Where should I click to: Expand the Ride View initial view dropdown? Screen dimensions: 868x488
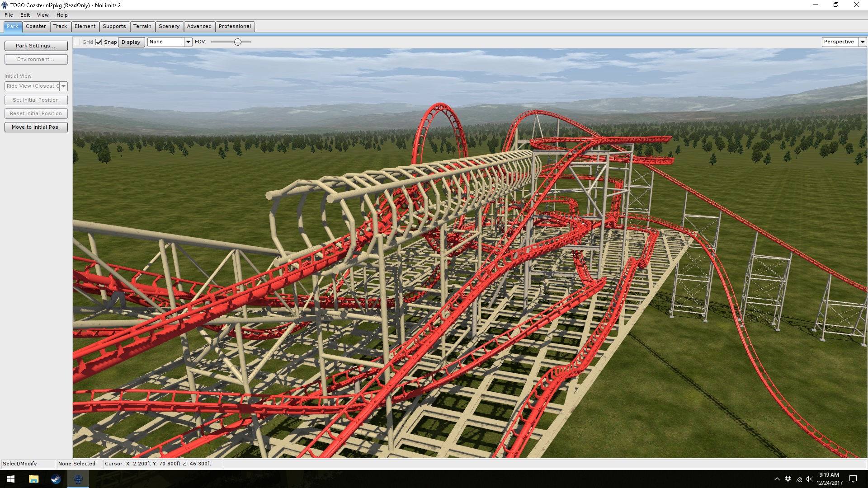(x=63, y=86)
